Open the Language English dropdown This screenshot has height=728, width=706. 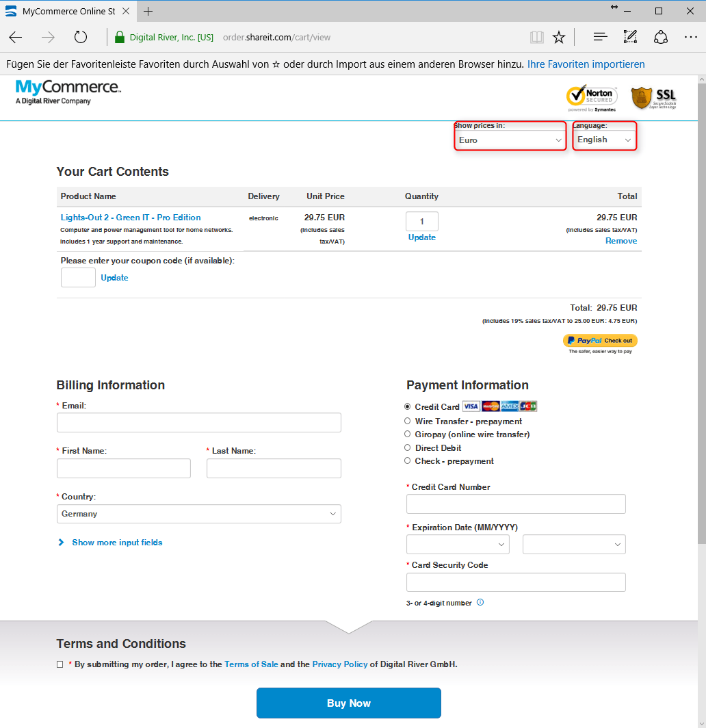[x=604, y=140]
